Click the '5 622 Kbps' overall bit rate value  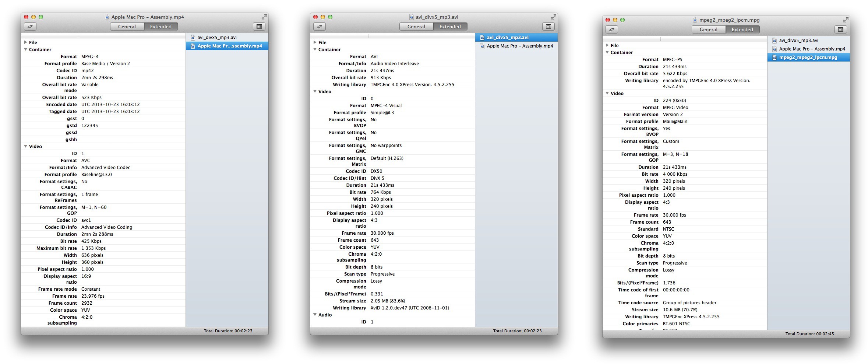coord(675,74)
